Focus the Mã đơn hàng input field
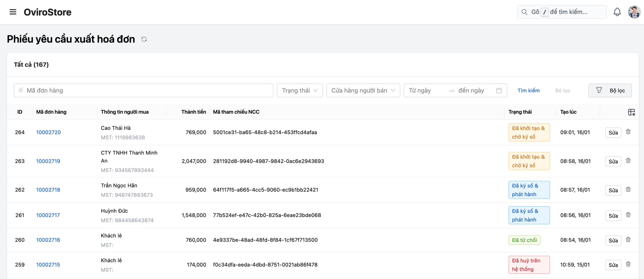The image size is (644, 279). (143, 90)
